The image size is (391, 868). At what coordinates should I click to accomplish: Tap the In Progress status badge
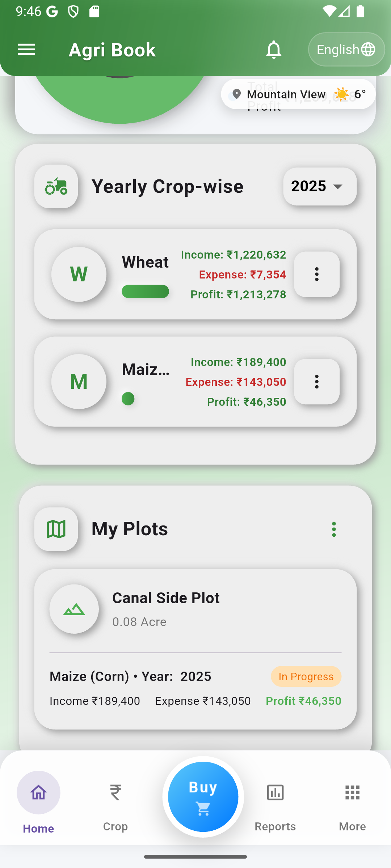(306, 677)
